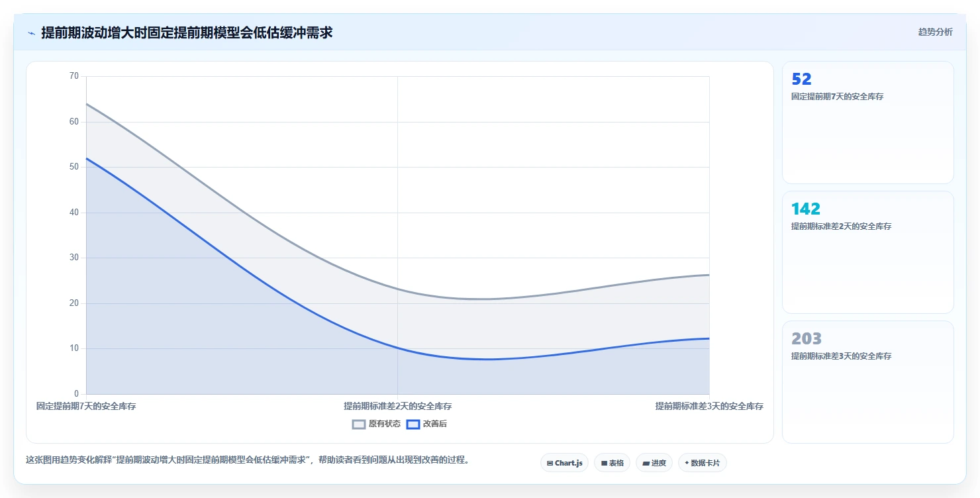Select the 表格 tag

pos(612,463)
